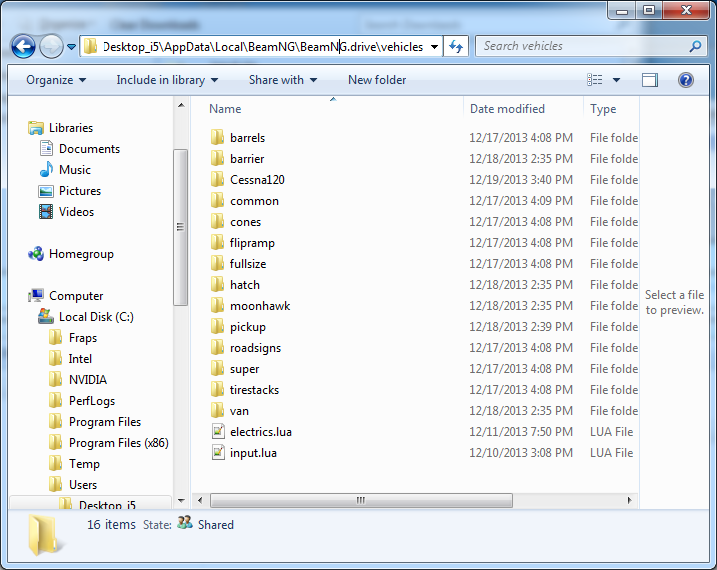Select the hatch folder icon

click(x=218, y=284)
